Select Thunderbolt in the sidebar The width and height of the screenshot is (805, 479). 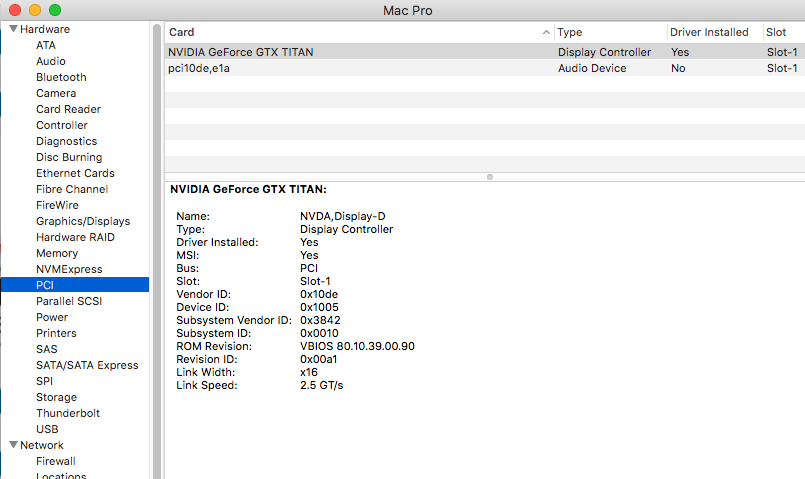tap(68, 413)
